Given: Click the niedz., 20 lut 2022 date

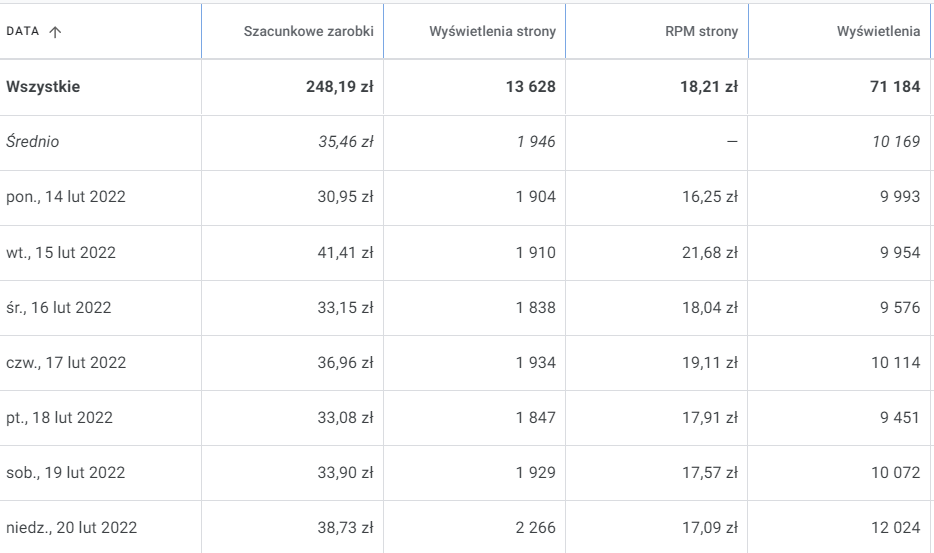Looking at the screenshot, I should [x=71, y=527].
